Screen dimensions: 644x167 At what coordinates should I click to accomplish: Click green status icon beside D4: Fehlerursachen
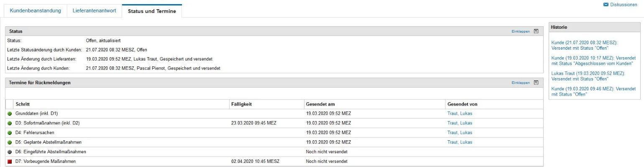[x=10, y=133]
